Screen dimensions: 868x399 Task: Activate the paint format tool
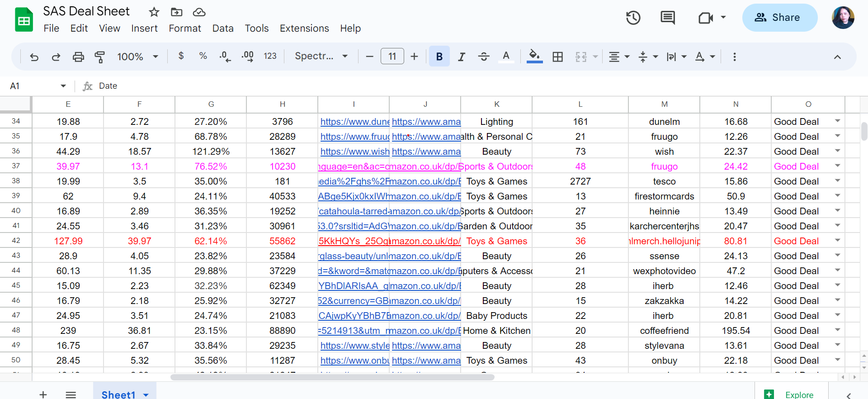pos(100,57)
